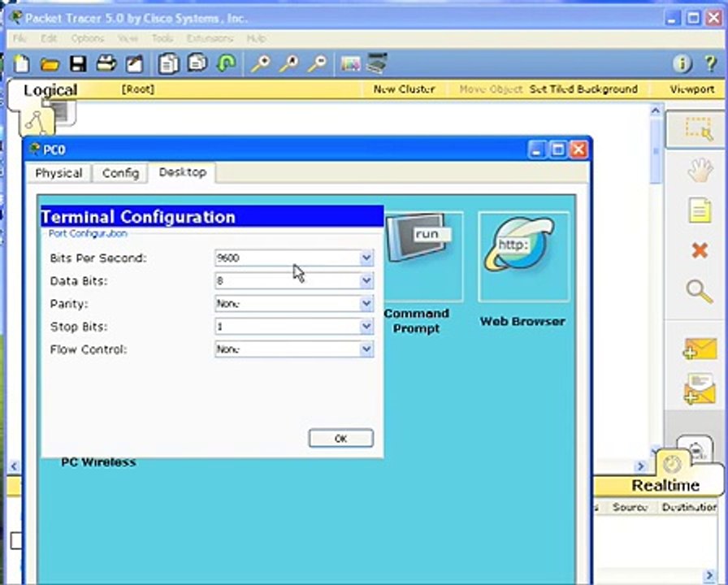Open the Help menu

pos(256,38)
